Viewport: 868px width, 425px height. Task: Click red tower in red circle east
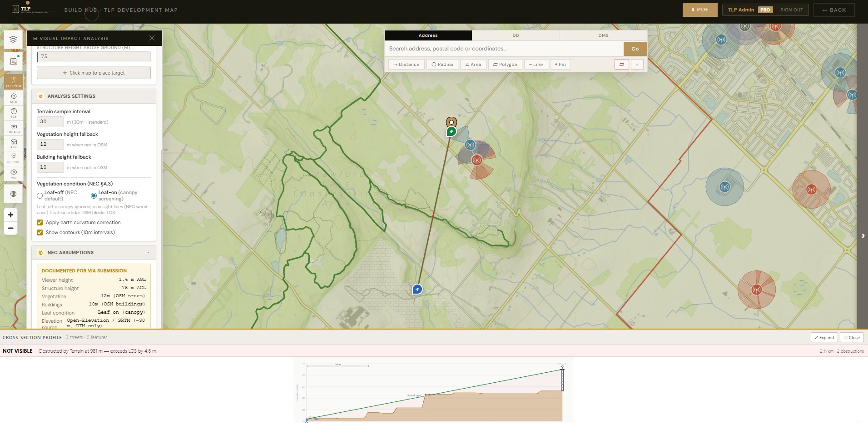[x=811, y=190]
